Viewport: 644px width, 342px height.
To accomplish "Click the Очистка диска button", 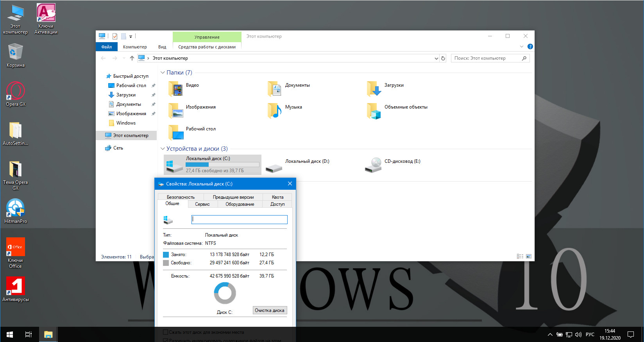I will 270,310.
